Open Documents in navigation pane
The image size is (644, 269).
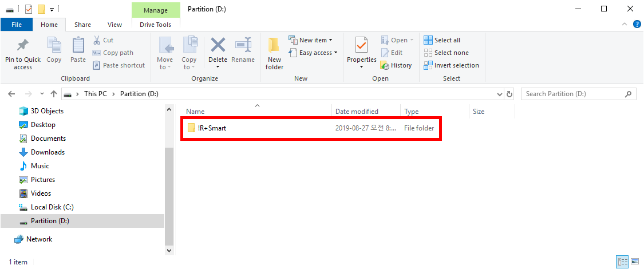coord(42,139)
